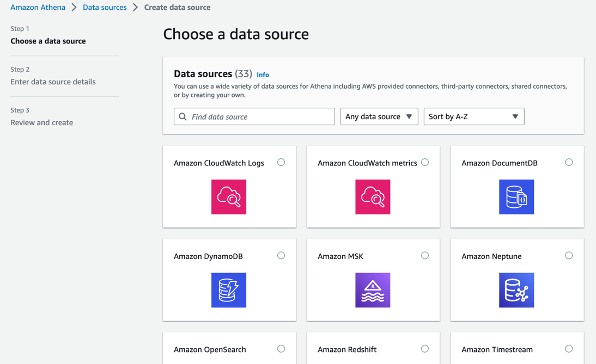
Task: Click the Amazon CloudWatch metrics service icon
Action: tap(373, 197)
